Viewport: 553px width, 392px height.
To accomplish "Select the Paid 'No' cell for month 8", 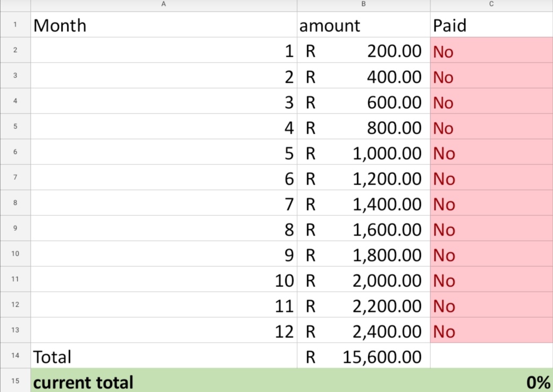I will (491, 228).
